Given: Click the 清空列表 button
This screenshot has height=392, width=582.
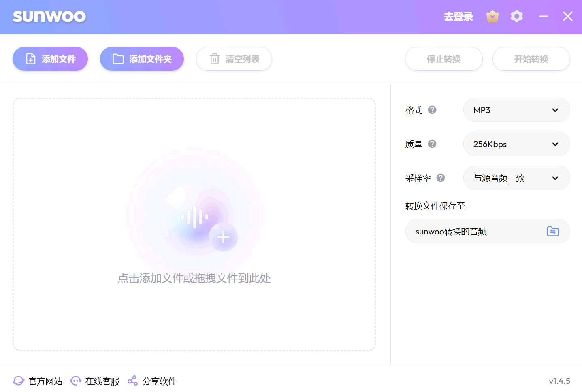Looking at the screenshot, I should coord(234,59).
